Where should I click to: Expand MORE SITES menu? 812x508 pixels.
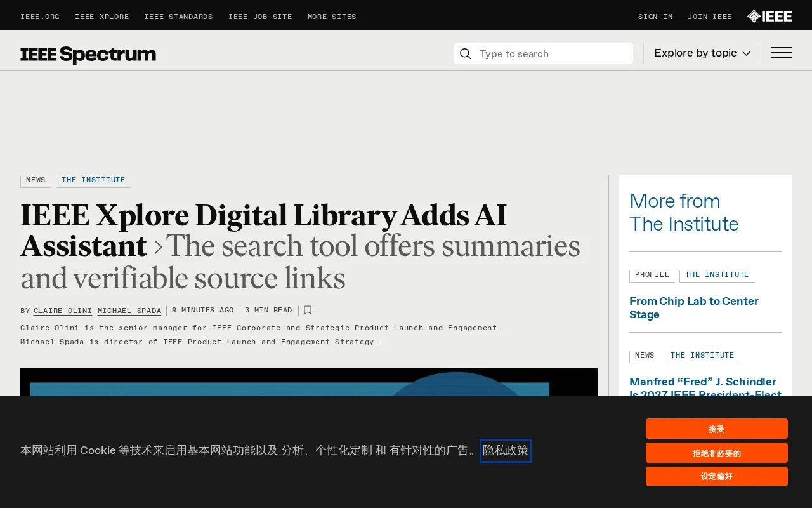click(332, 17)
